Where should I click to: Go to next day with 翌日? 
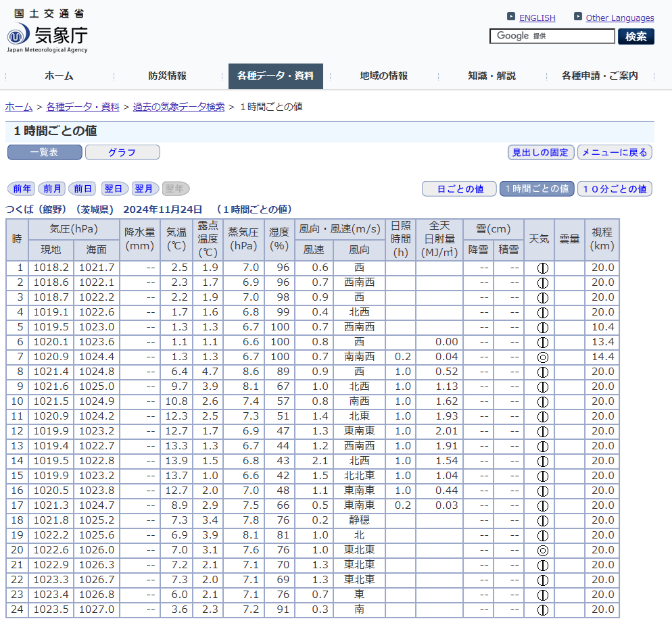pyautogui.click(x=114, y=189)
